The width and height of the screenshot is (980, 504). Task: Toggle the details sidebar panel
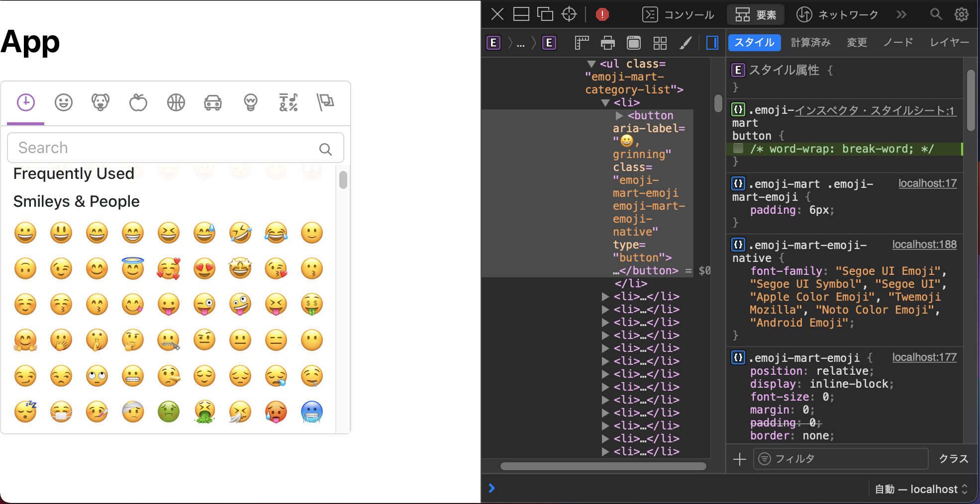[x=712, y=43]
